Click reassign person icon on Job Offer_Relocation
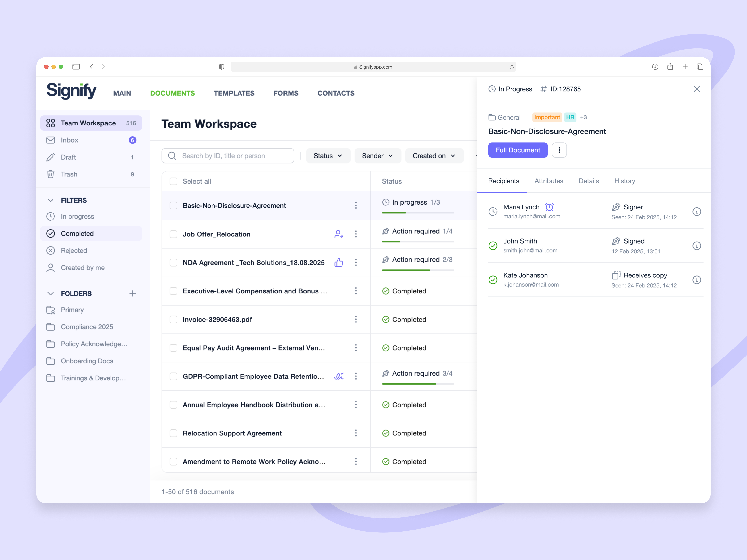This screenshot has width=747, height=560. click(339, 234)
